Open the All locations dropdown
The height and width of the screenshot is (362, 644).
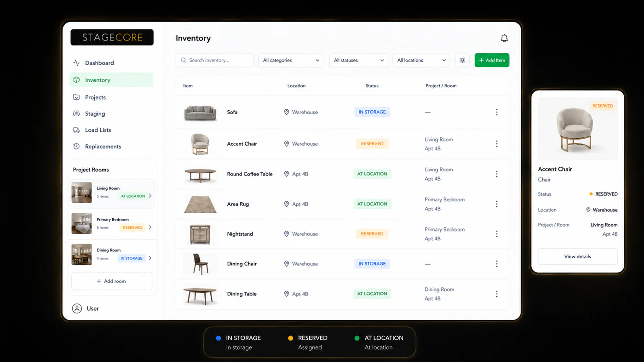pyautogui.click(x=421, y=60)
